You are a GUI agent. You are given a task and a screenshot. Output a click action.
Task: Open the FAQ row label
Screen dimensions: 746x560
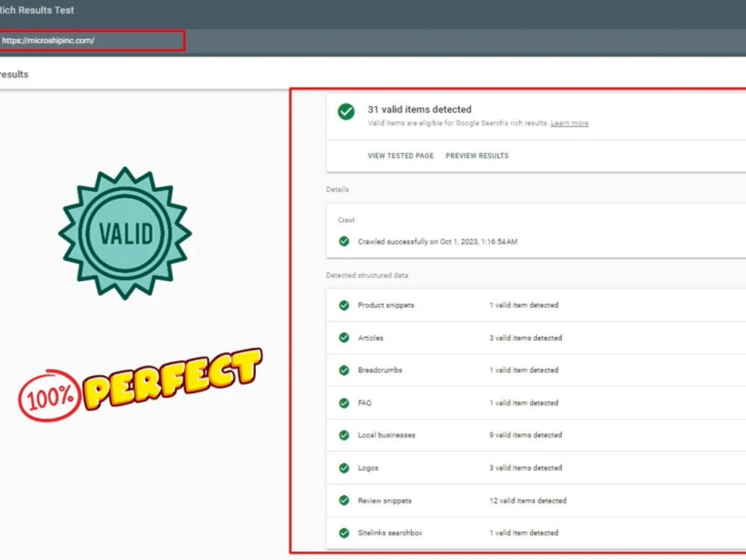coord(365,403)
